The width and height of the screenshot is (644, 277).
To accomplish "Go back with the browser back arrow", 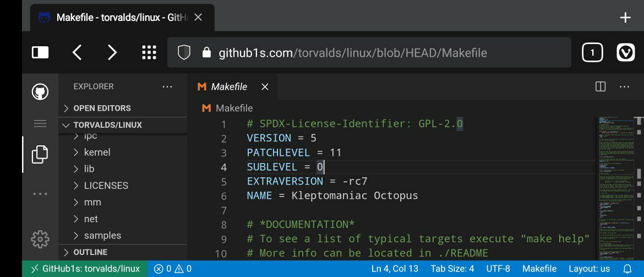I will [77, 53].
